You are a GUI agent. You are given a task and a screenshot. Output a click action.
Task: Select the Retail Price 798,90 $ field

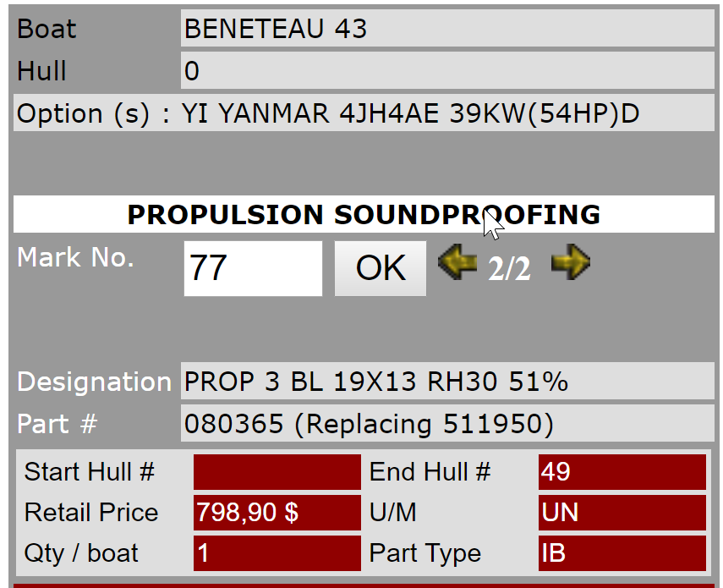point(277,513)
